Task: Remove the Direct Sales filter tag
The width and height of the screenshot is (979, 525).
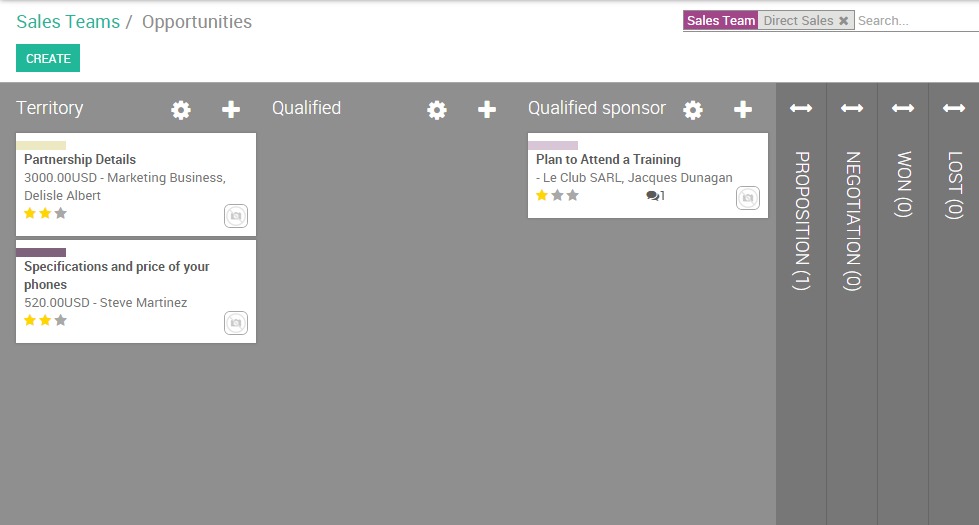Action: click(843, 21)
